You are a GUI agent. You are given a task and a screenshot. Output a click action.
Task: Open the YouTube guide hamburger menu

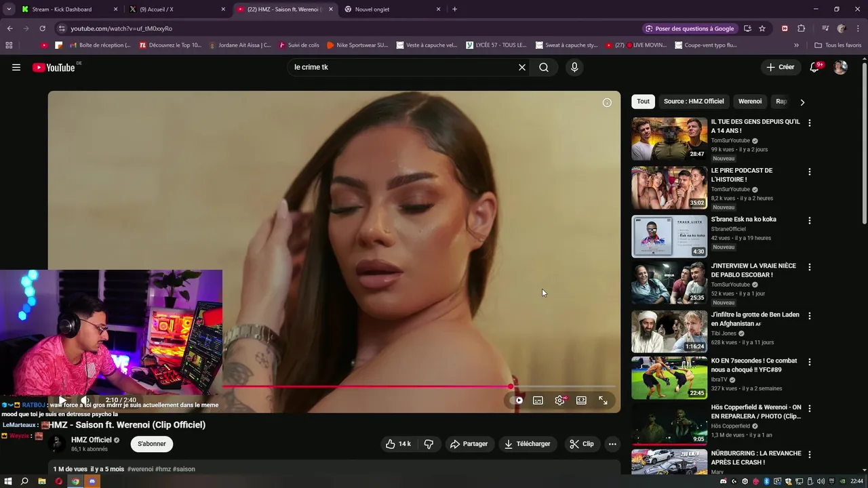(16, 67)
